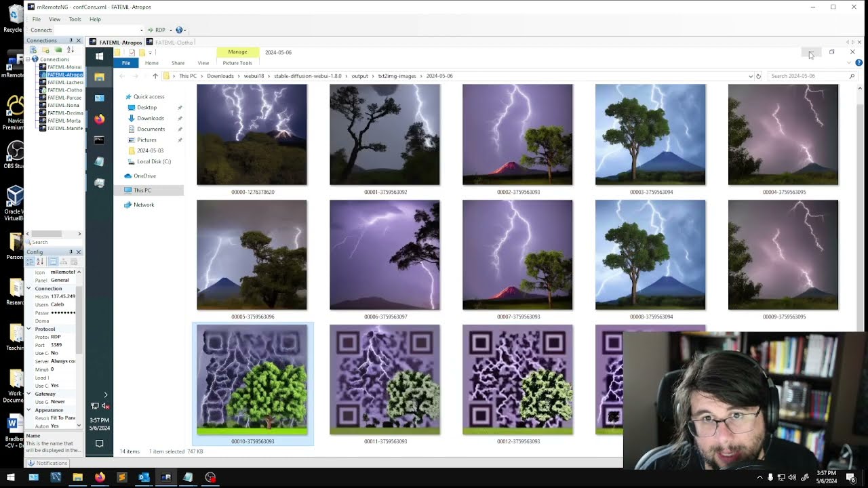This screenshot has height=488, width=868.
Task: Switch Config panel to alphabetical sort icon
Action: (x=40, y=262)
